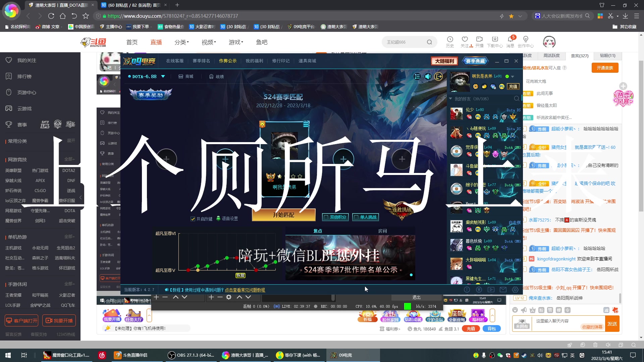Open 战绩 match record
Screen dimensions: 644x362
click(216, 76)
